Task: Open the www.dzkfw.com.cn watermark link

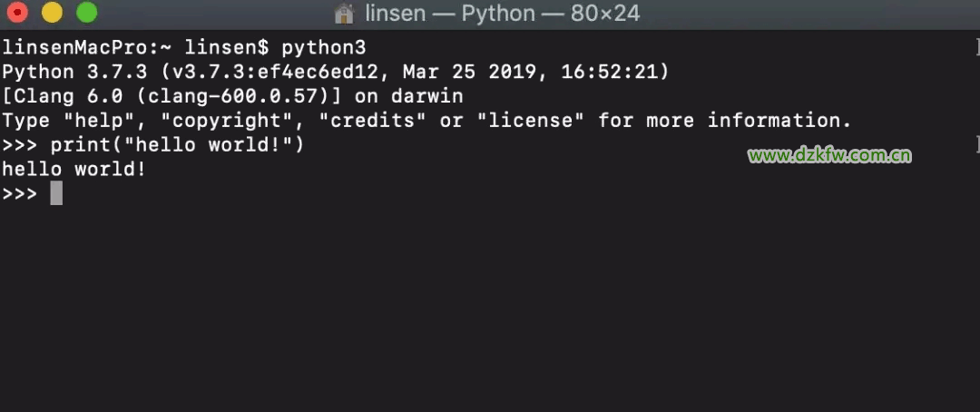Action: [829, 155]
